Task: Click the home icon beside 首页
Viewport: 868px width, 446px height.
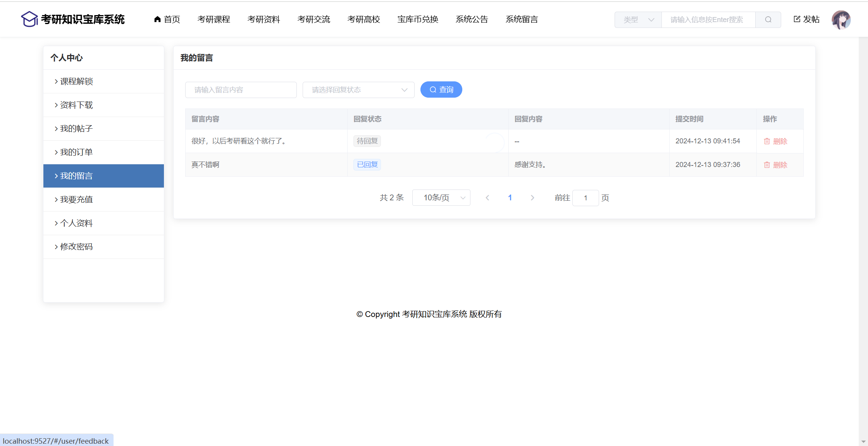Action: (x=157, y=19)
